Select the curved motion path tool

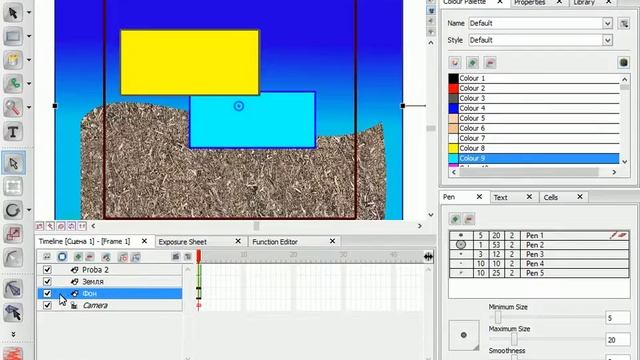point(13,258)
